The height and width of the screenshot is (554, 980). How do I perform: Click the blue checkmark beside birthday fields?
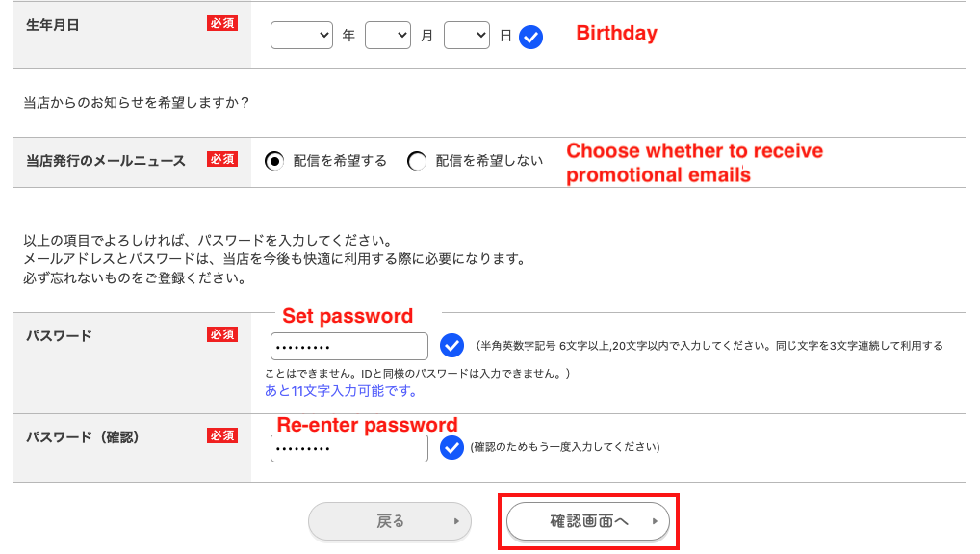pyautogui.click(x=530, y=37)
